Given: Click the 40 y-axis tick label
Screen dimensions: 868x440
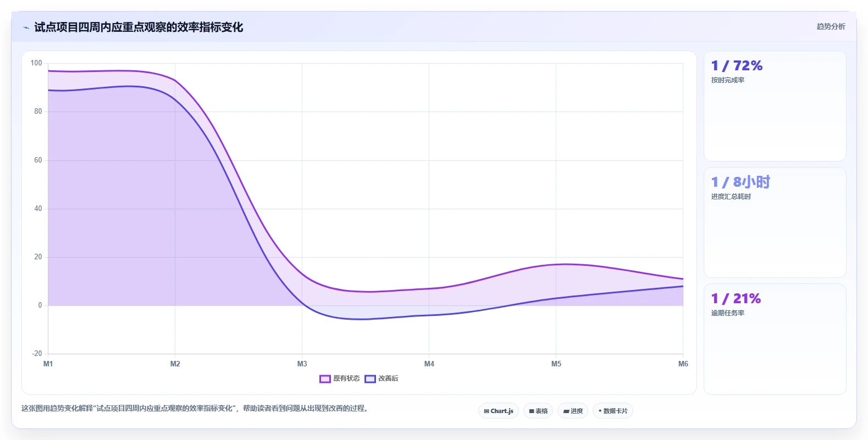Looking at the screenshot, I should click(38, 209).
